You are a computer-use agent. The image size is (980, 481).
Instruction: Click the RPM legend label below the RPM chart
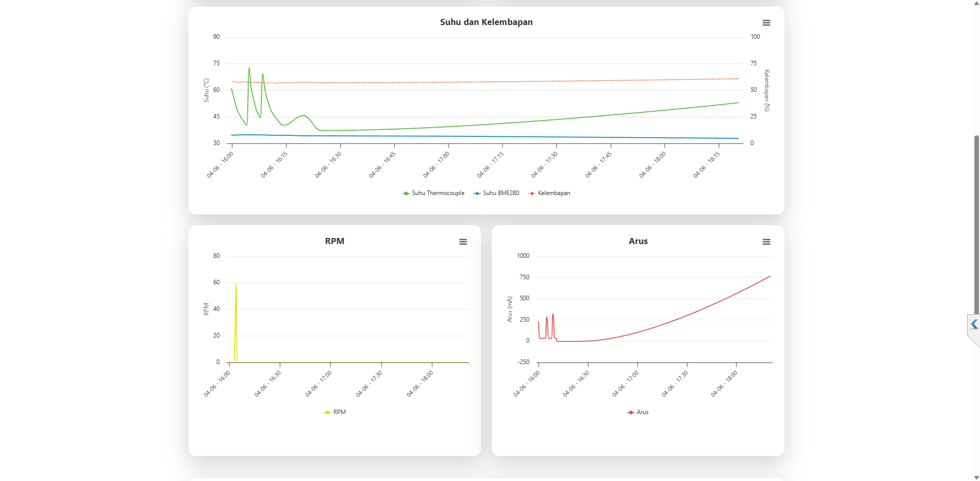point(339,412)
